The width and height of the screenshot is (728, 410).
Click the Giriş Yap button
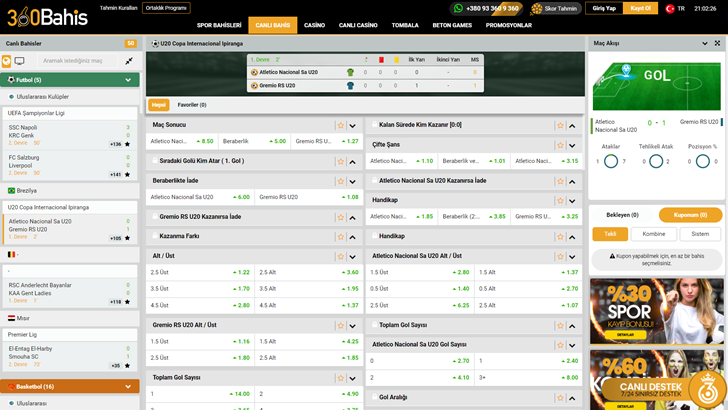click(604, 8)
